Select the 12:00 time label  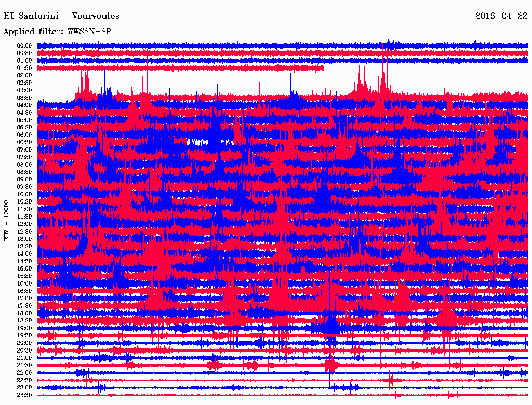24,224
